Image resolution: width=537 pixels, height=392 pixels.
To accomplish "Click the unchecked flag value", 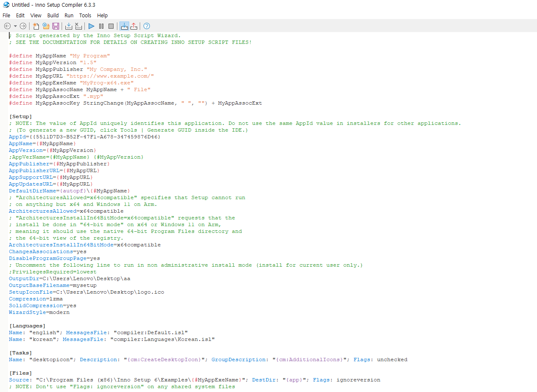I will pyautogui.click(x=392, y=360).
